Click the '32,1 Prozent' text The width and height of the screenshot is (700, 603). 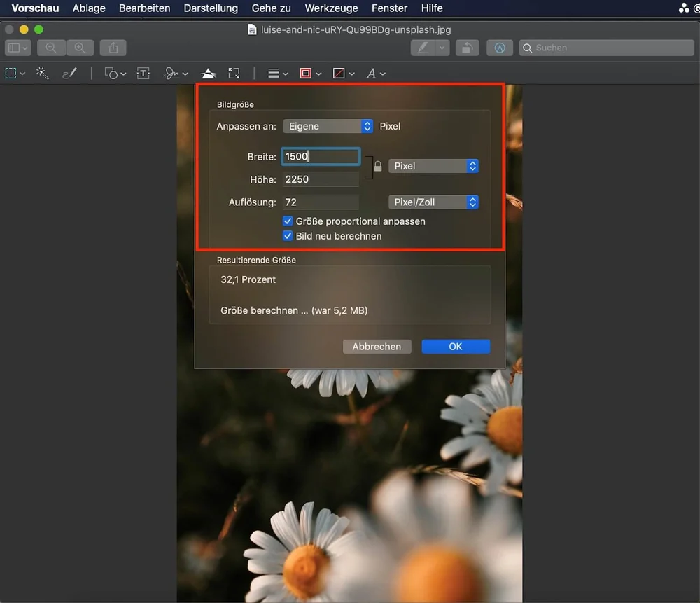coord(248,279)
